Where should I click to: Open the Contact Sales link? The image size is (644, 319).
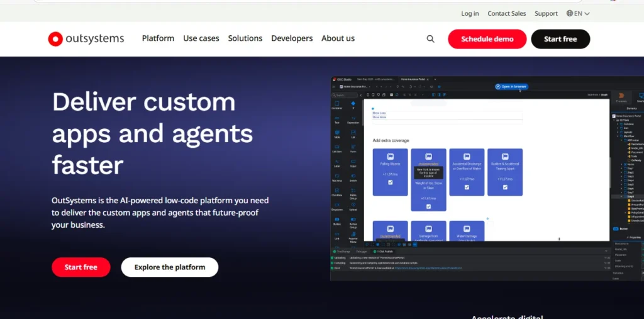507,13
